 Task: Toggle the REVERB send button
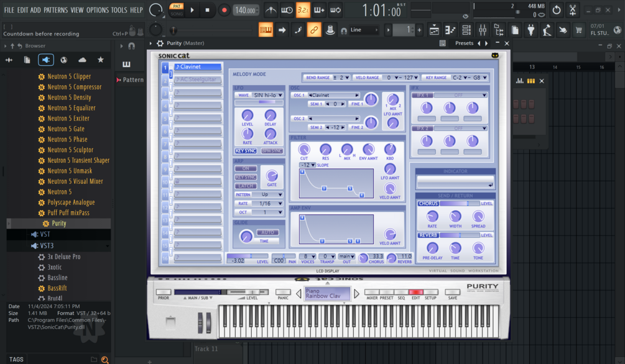pos(428,235)
